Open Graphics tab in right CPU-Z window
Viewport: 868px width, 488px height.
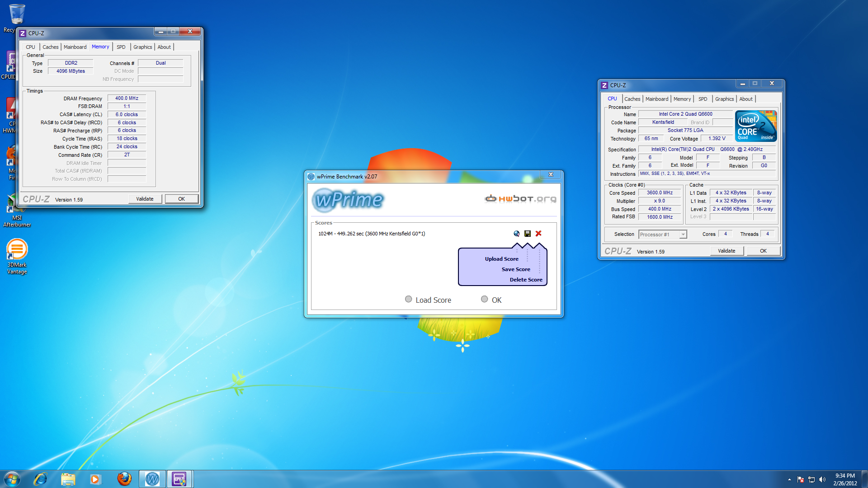tap(725, 99)
